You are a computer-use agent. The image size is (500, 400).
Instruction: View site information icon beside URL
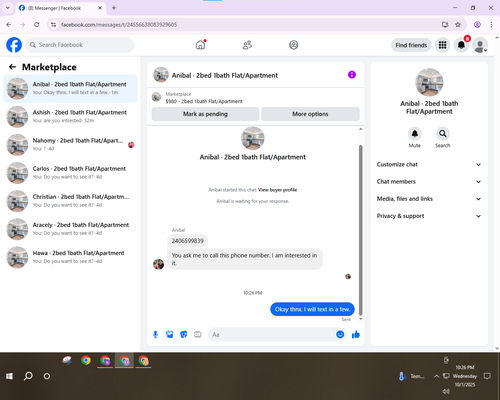[53, 24]
